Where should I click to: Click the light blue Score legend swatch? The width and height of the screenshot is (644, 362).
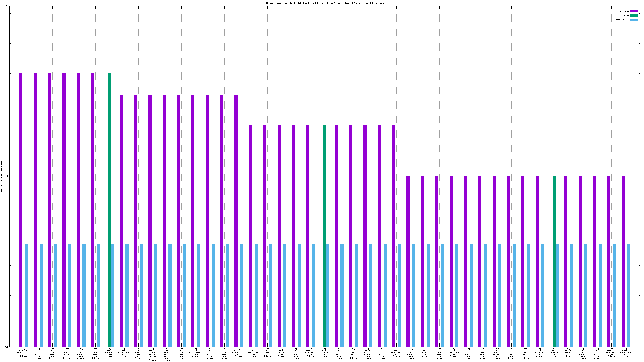pos(633,20)
